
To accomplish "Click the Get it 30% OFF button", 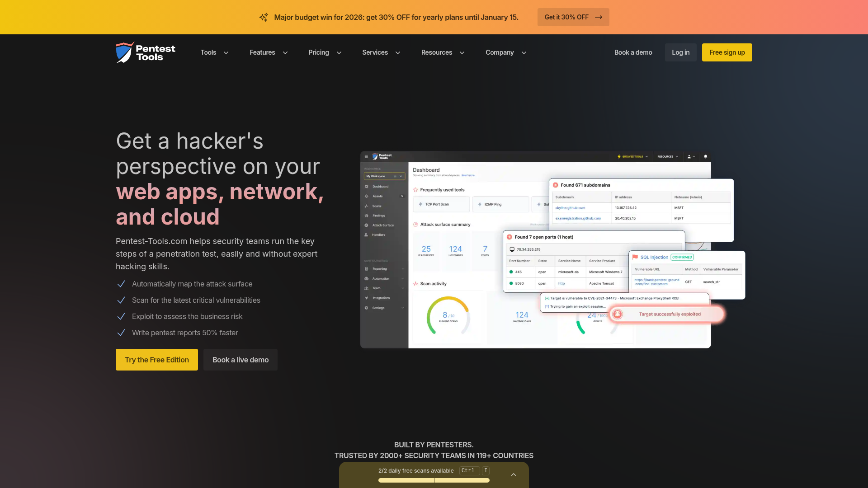I will click(x=573, y=17).
